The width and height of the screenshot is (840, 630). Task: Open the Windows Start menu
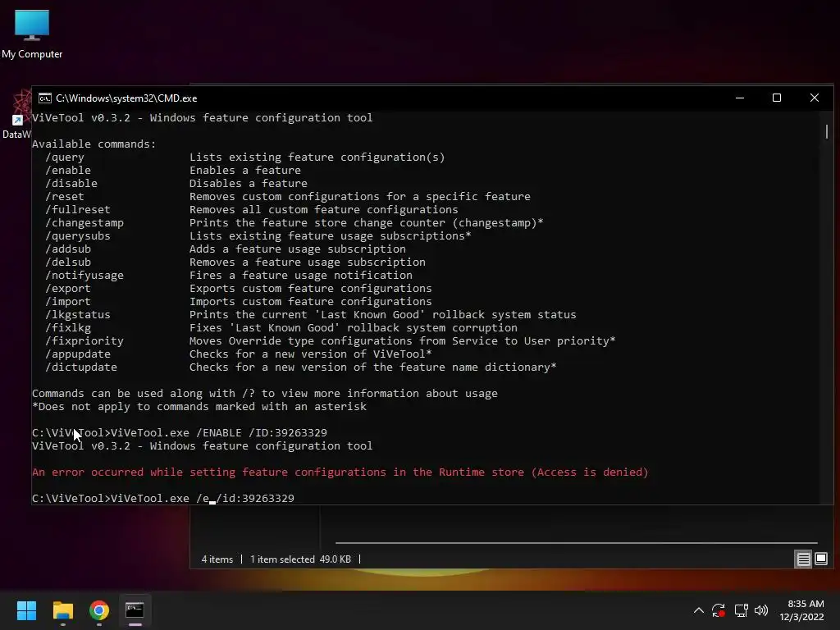26,610
